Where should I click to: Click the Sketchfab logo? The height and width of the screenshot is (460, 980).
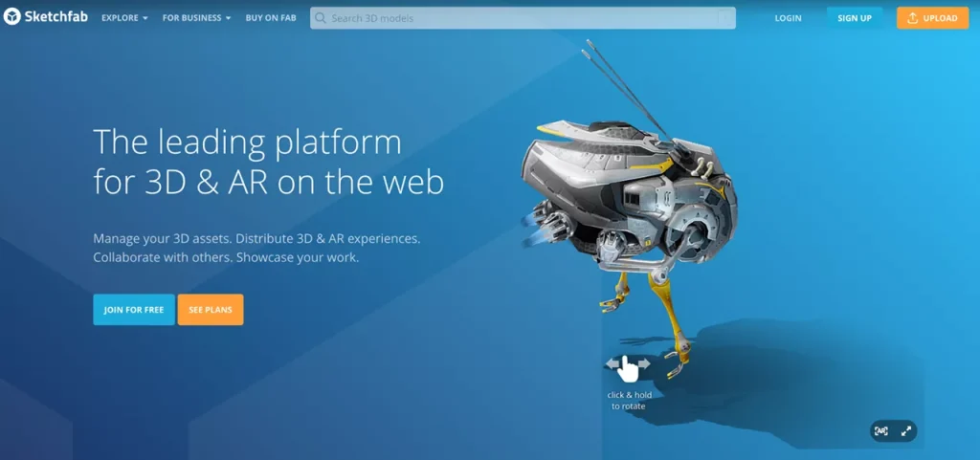44,17
